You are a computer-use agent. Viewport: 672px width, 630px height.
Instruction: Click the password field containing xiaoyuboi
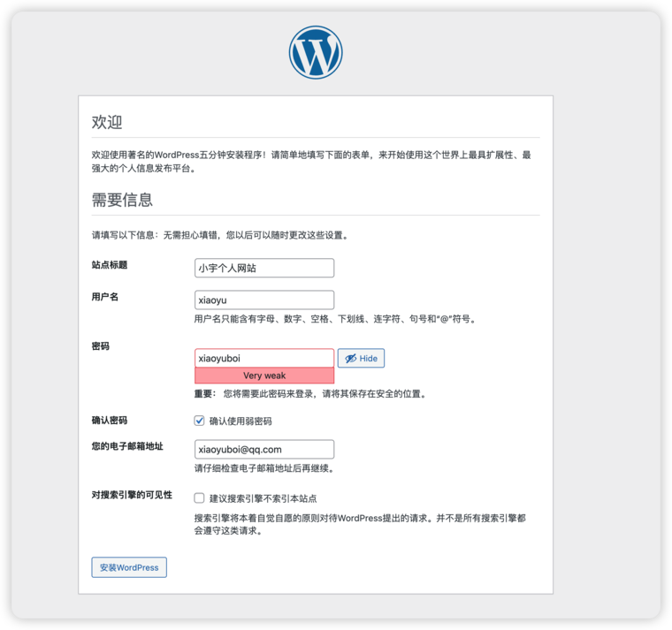(x=264, y=358)
